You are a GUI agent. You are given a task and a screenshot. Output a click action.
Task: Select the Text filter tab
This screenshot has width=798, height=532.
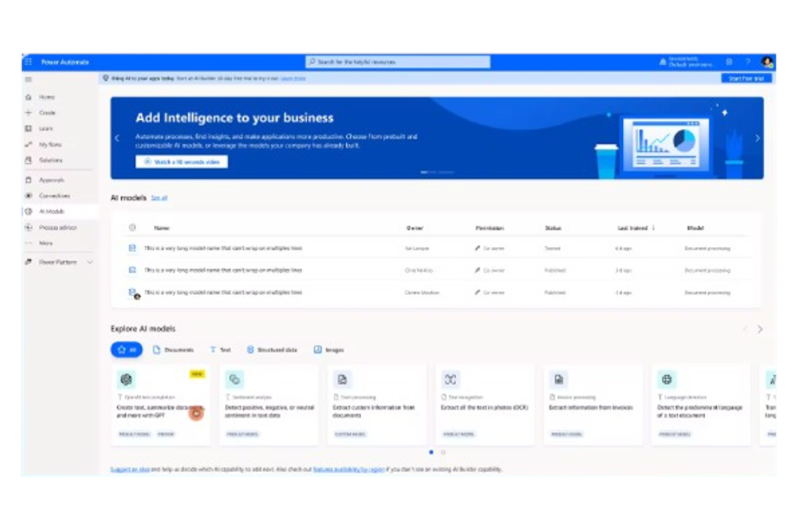point(221,350)
